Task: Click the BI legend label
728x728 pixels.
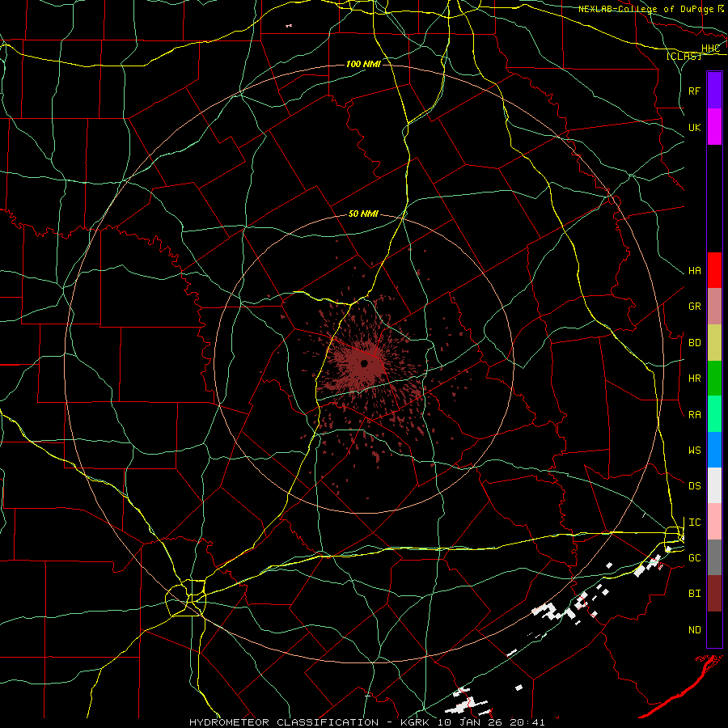Action: tap(694, 594)
